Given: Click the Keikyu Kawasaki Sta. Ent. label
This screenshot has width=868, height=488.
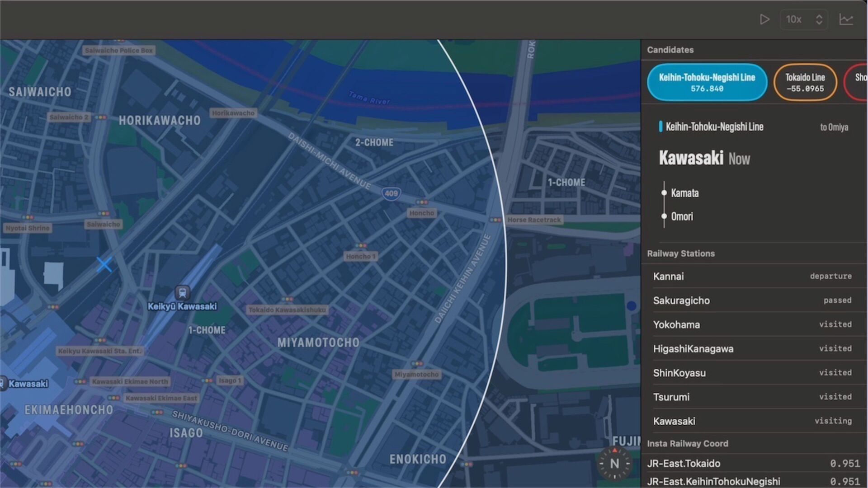Looking at the screenshot, I should [100, 351].
